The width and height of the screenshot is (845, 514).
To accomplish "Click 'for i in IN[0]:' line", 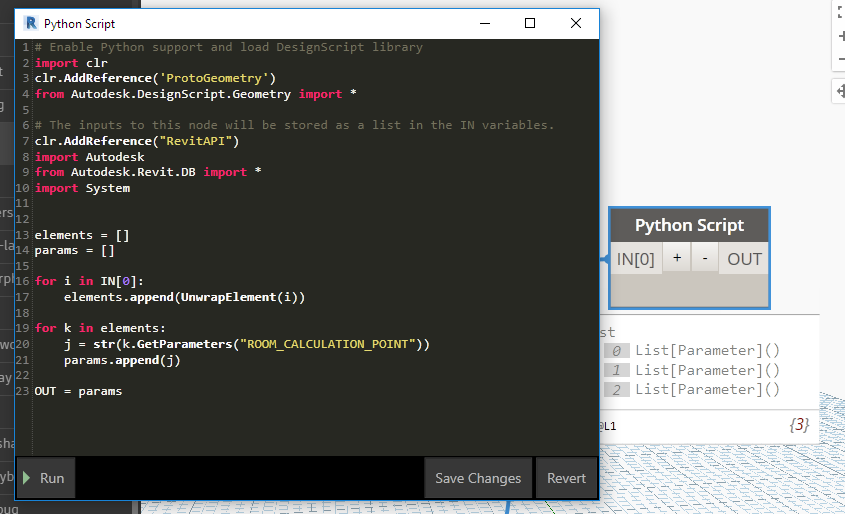I will [x=89, y=281].
